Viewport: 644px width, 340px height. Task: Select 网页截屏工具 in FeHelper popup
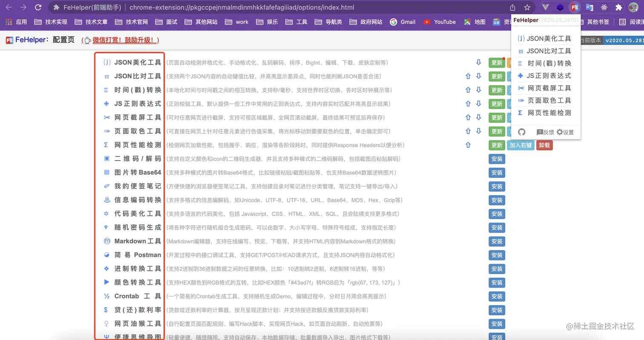(x=544, y=88)
